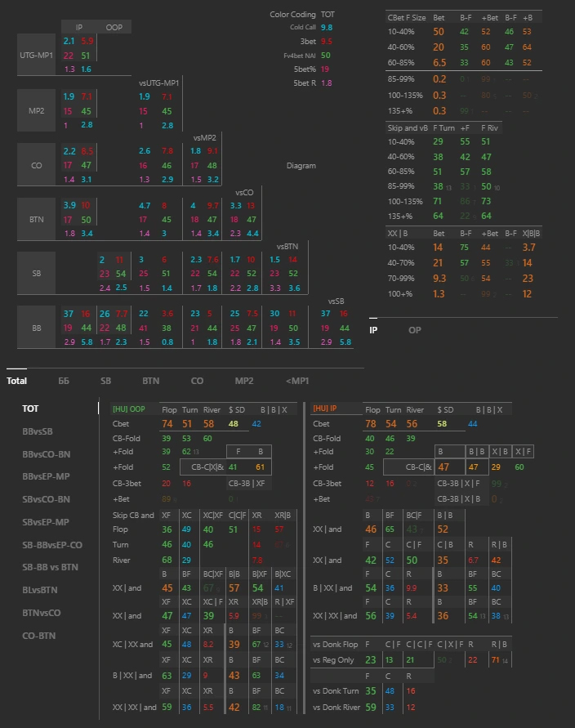Screen dimensions: 575x728
Task: Select the BLvsBTN scenario
Action: pyautogui.click(x=40, y=590)
